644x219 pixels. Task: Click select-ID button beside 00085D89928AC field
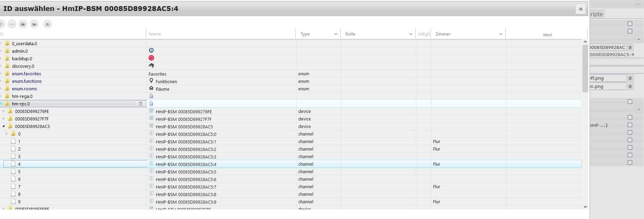630,47
